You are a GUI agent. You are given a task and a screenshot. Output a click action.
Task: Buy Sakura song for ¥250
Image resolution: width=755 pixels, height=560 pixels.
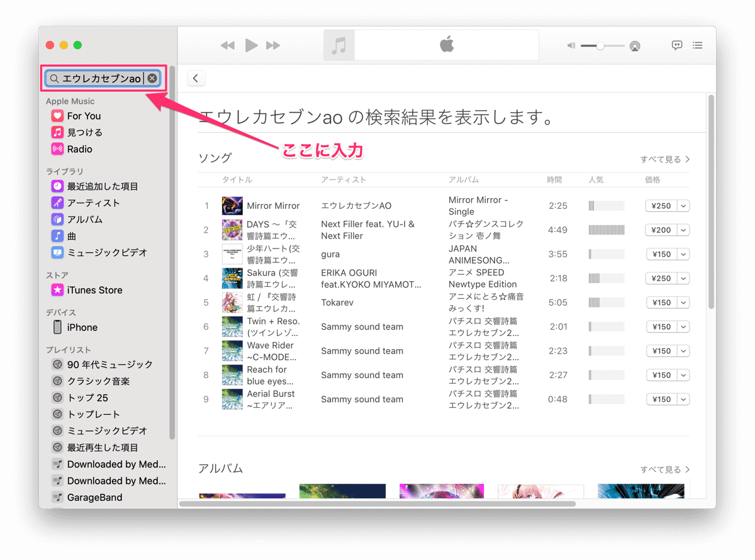pos(661,279)
